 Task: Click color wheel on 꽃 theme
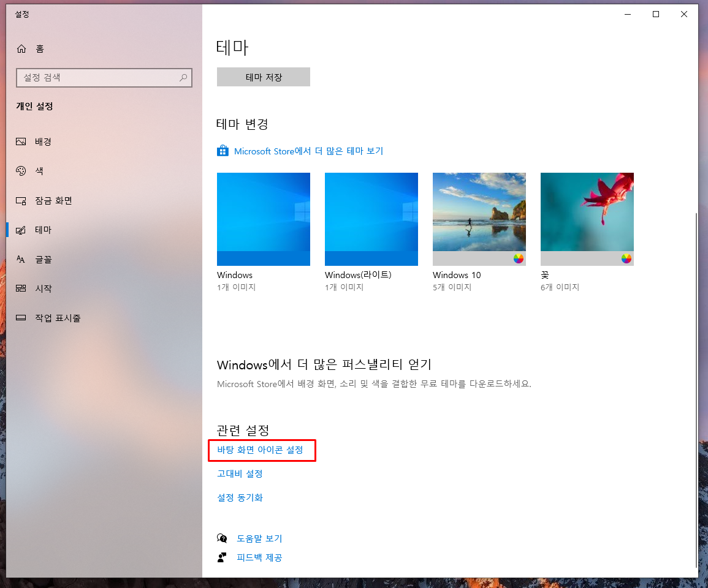pos(626,258)
